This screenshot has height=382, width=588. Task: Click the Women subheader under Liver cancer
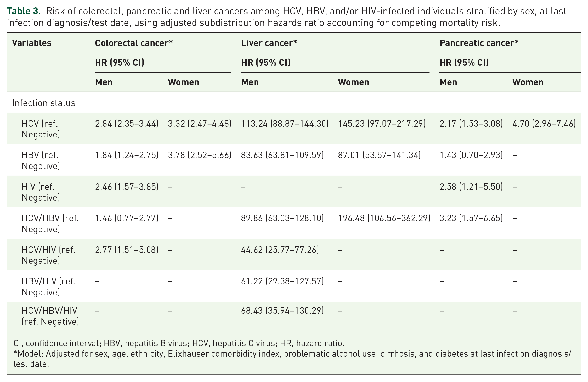click(x=353, y=82)
